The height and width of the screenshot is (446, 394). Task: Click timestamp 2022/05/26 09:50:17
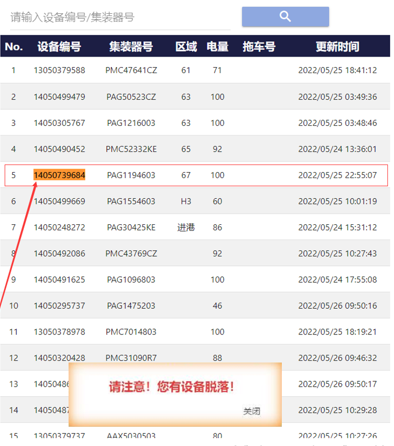337,384
